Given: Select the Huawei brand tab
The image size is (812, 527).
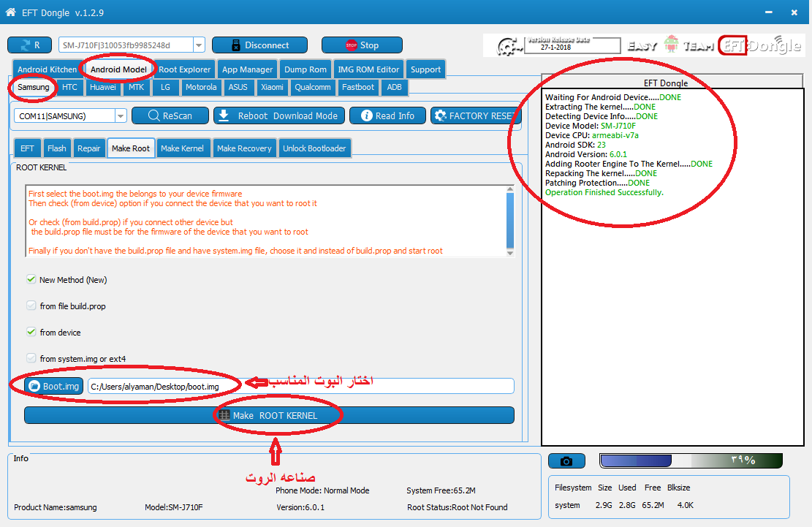Looking at the screenshot, I should coord(102,87).
